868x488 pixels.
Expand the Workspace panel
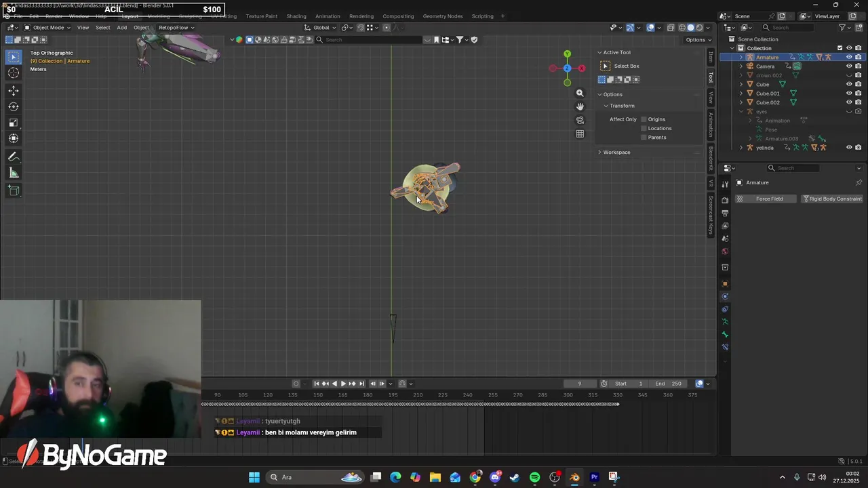615,152
